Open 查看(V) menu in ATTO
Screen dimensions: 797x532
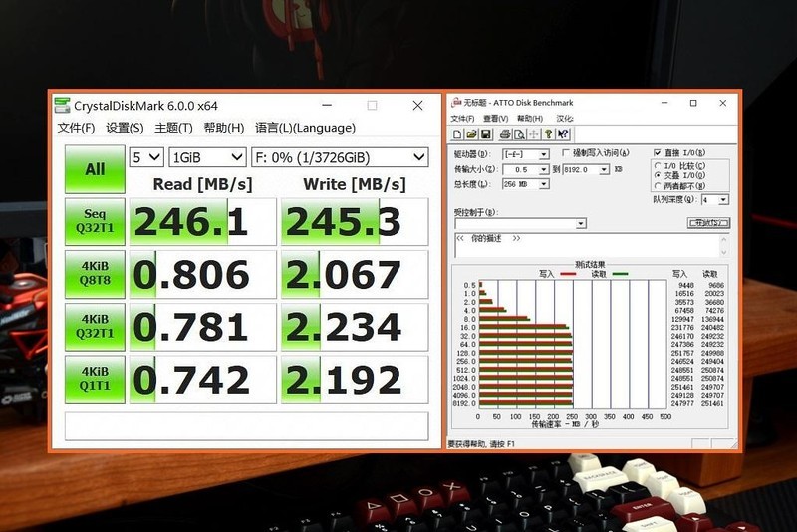coord(495,119)
